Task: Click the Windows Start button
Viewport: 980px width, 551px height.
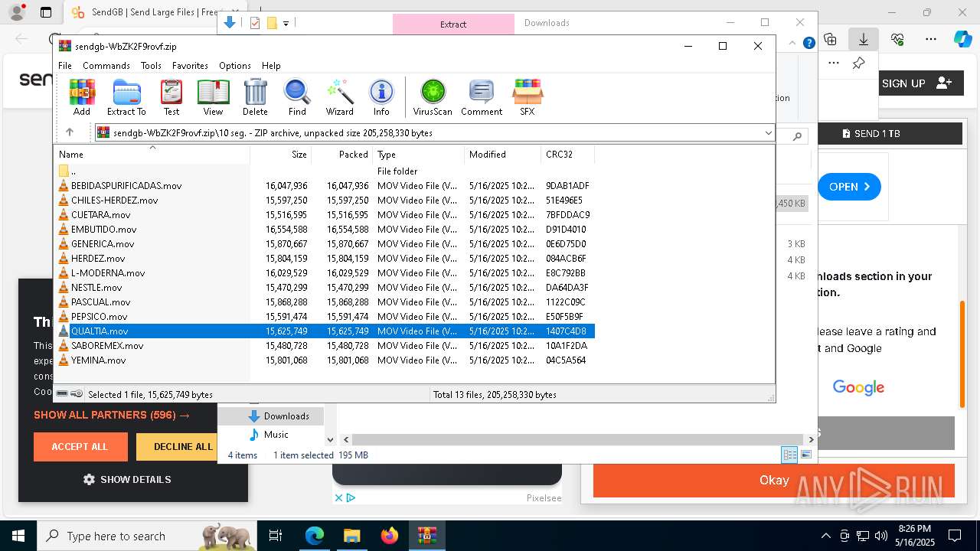Action: point(18,536)
